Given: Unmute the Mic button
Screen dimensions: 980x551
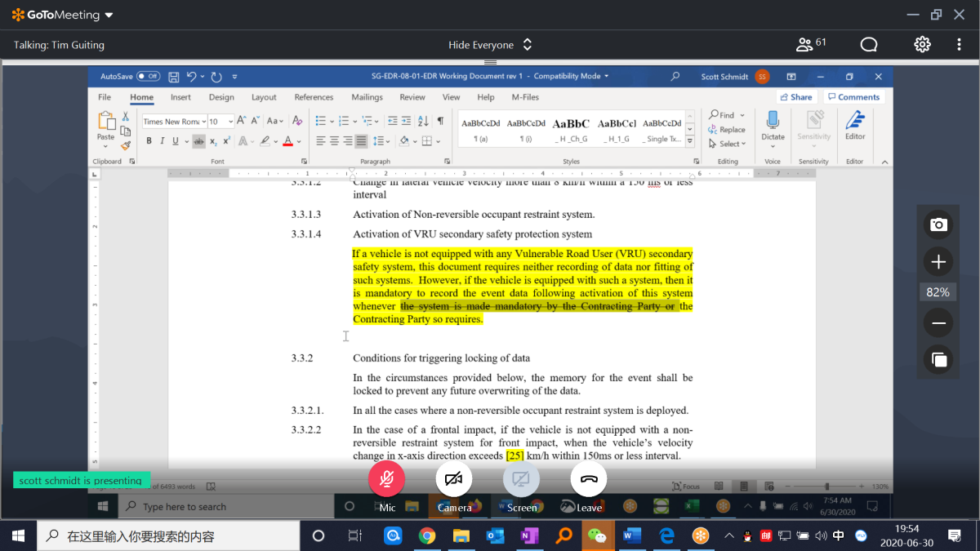Looking at the screenshot, I should click(387, 480).
